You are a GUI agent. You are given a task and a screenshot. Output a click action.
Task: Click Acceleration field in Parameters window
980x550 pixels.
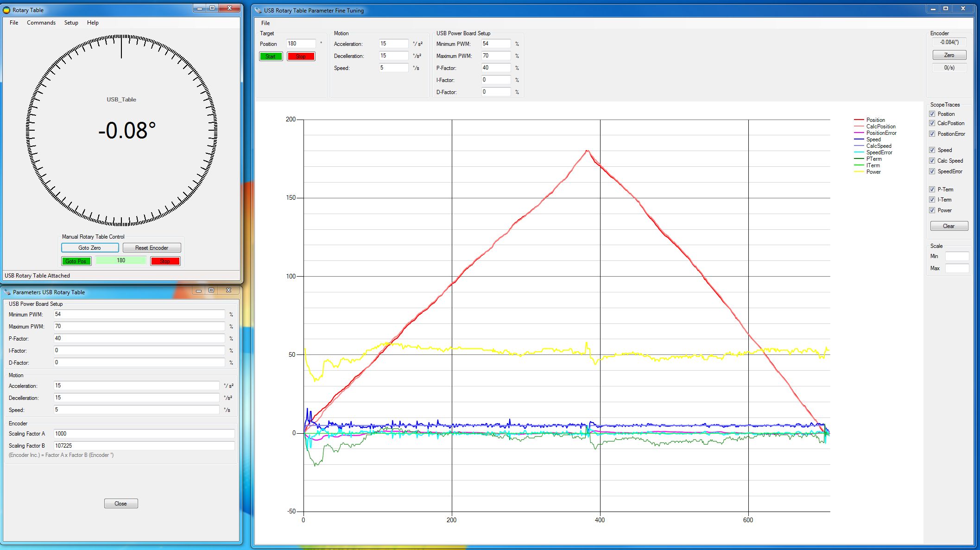pos(136,386)
